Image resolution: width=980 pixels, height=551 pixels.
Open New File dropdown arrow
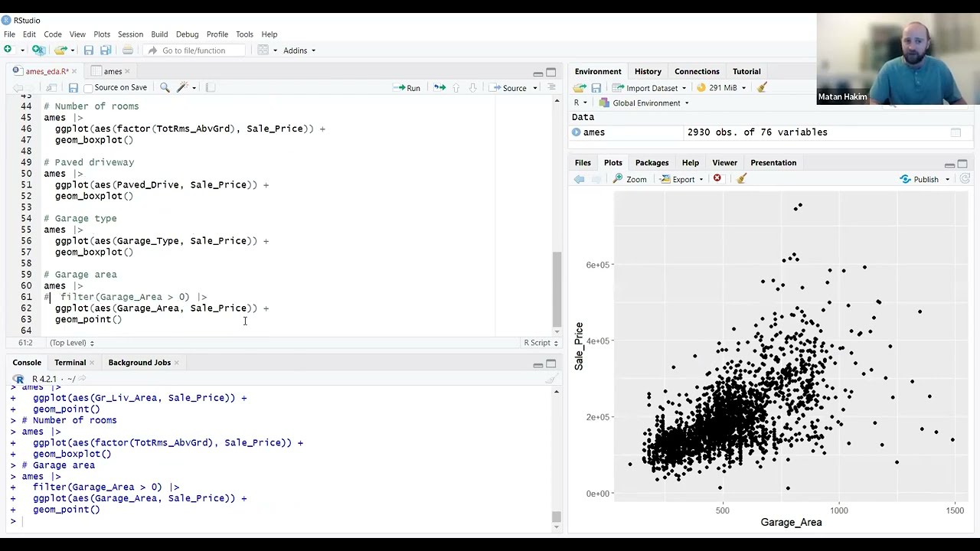22,51
